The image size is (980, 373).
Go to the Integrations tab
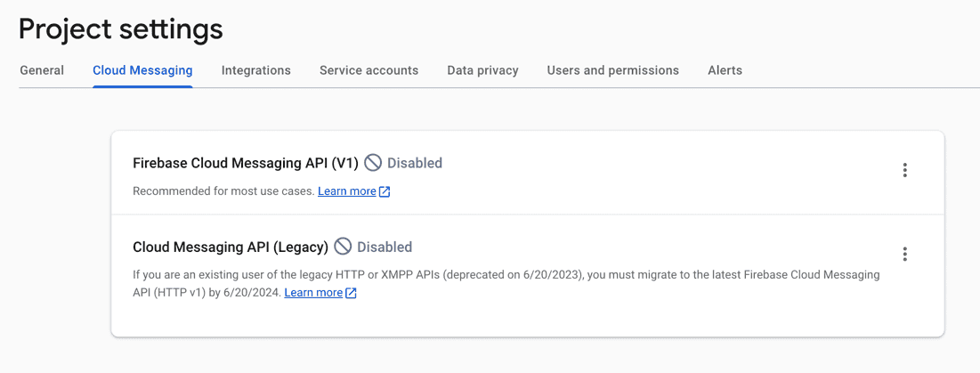255,70
